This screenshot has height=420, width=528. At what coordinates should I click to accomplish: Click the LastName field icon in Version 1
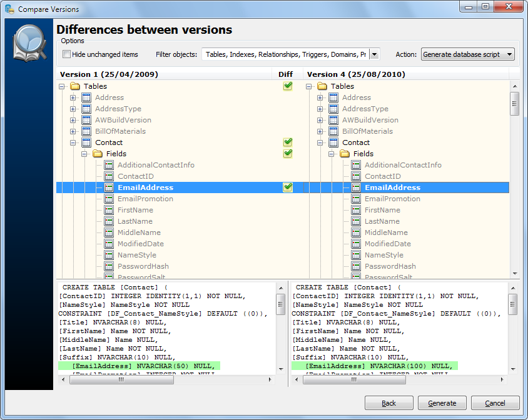click(109, 221)
